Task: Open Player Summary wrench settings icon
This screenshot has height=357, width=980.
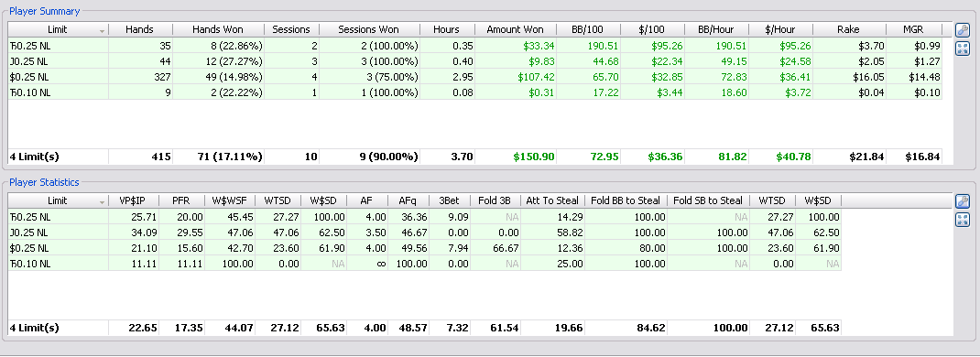Action: coord(963,30)
